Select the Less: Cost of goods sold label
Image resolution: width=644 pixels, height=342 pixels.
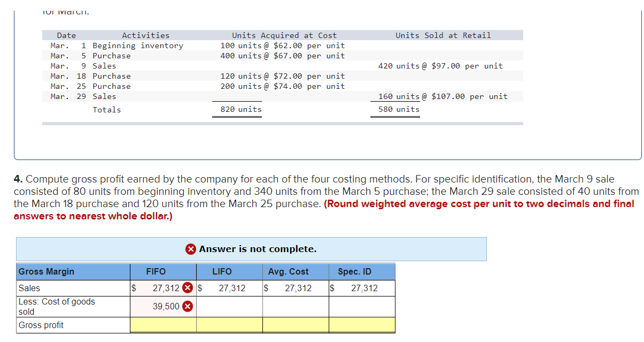(x=59, y=306)
